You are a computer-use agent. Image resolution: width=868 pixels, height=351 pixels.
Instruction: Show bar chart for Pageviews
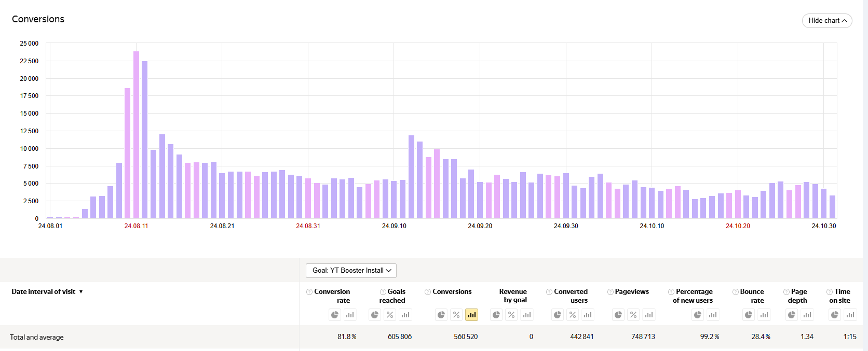tap(649, 315)
